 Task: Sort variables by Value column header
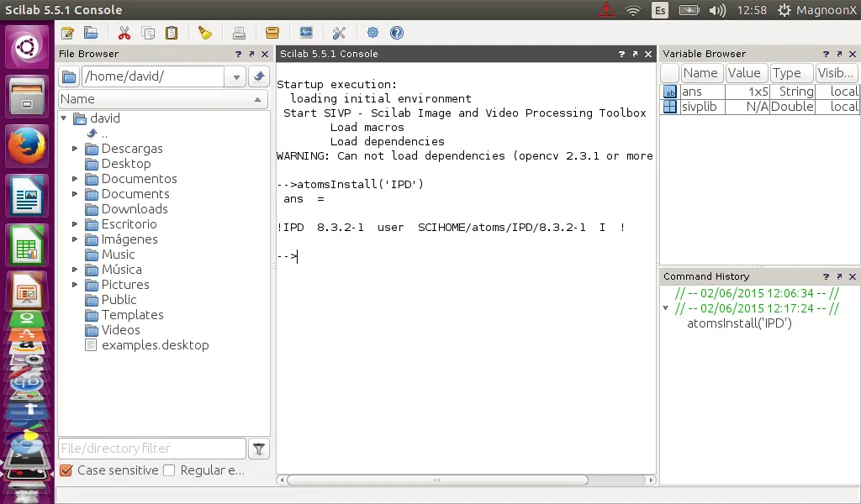[x=747, y=73]
